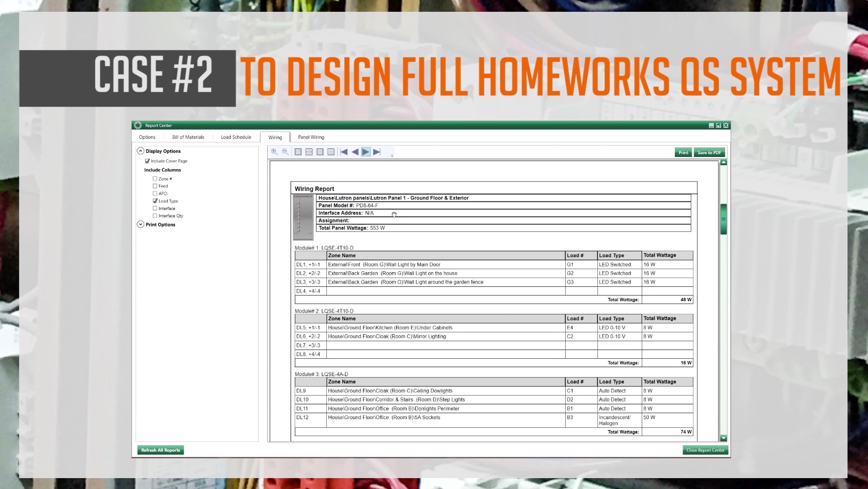Click the Print button
The image size is (868, 489).
683,152
